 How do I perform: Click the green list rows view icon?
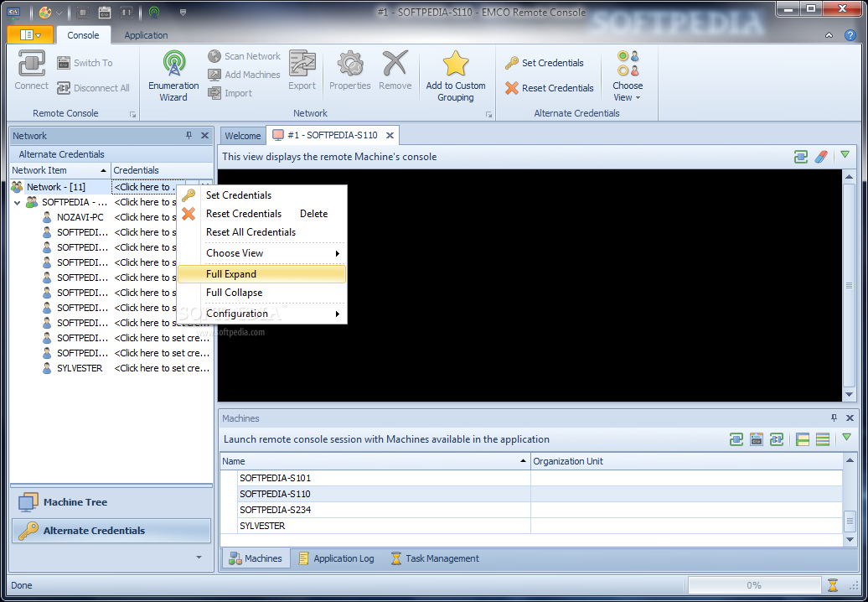click(823, 439)
